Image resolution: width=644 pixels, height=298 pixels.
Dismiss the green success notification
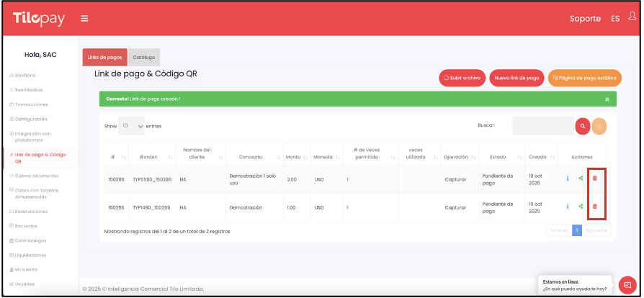(607, 99)
